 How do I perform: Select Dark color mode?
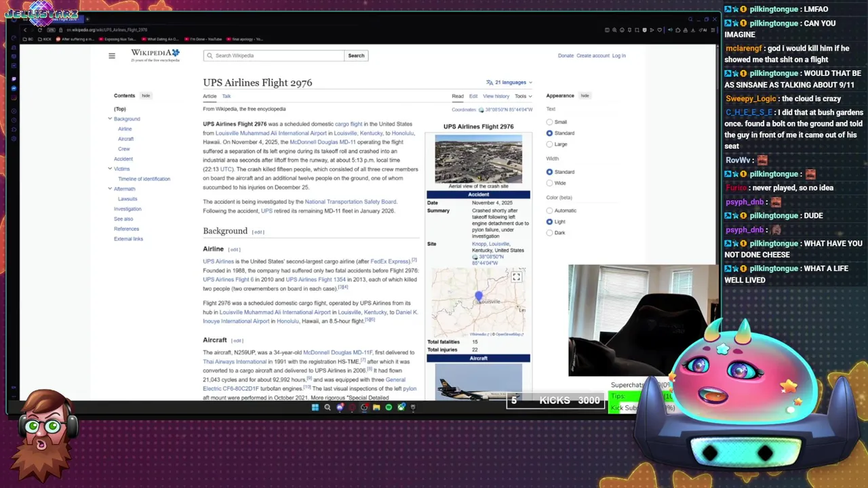coord(549,232)
